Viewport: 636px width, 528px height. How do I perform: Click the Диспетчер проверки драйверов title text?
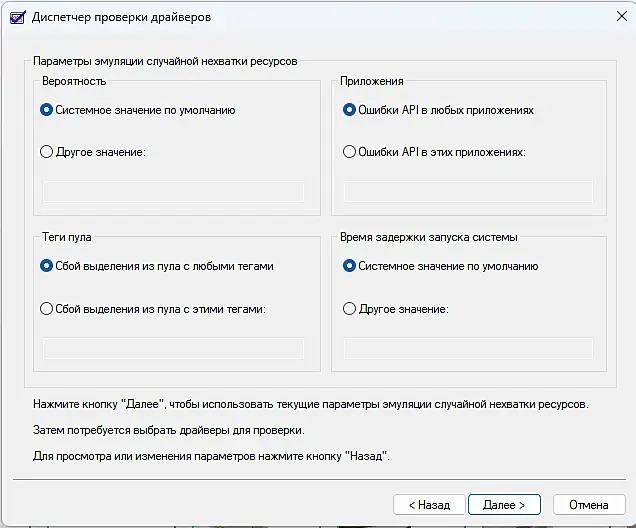coord(122,18)
